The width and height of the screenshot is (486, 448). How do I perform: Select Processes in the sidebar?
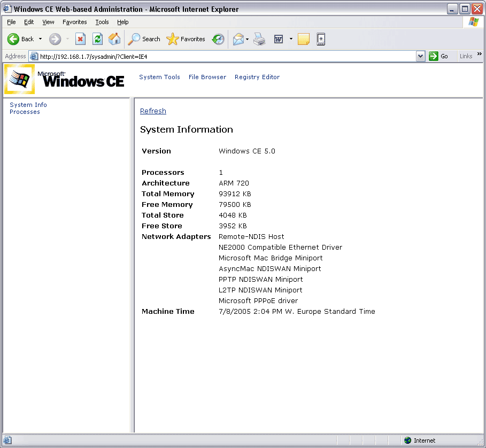coord(25,112)
